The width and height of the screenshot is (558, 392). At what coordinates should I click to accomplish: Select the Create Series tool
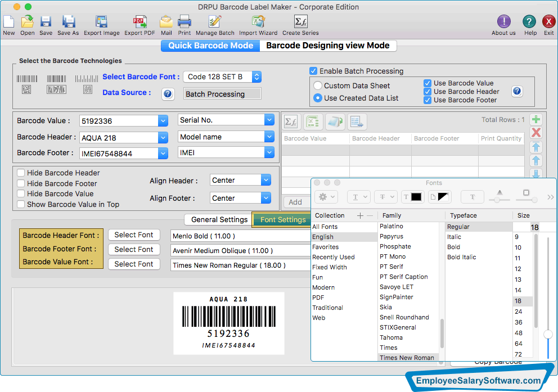[300, 22]
